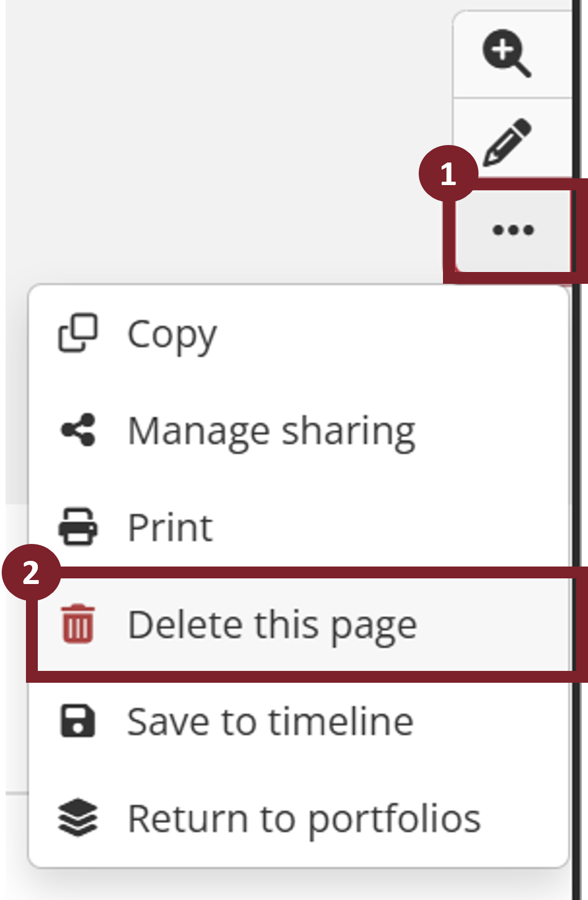Select the Copy menu label

(172, 335)
